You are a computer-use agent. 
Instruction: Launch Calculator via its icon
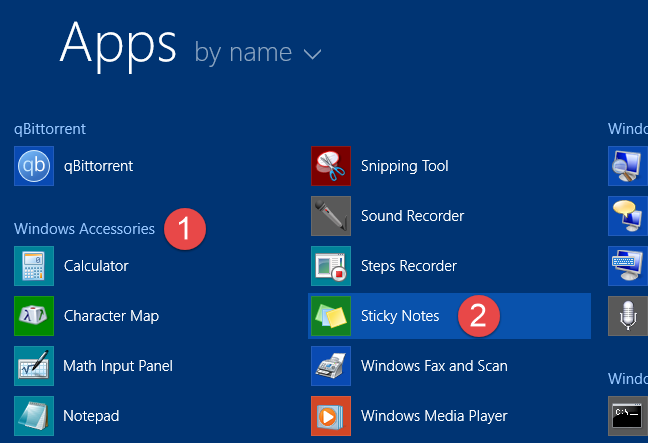[34, 266]
